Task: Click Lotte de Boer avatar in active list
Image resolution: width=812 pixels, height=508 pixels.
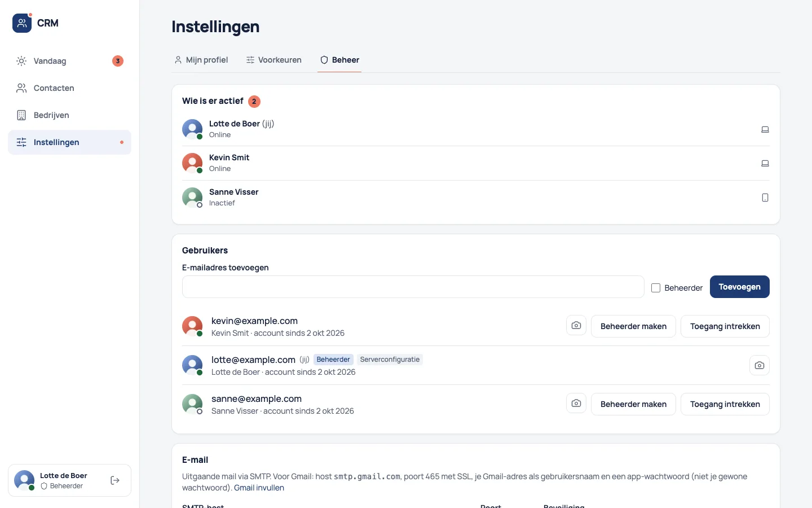Action: click(192, 129)
